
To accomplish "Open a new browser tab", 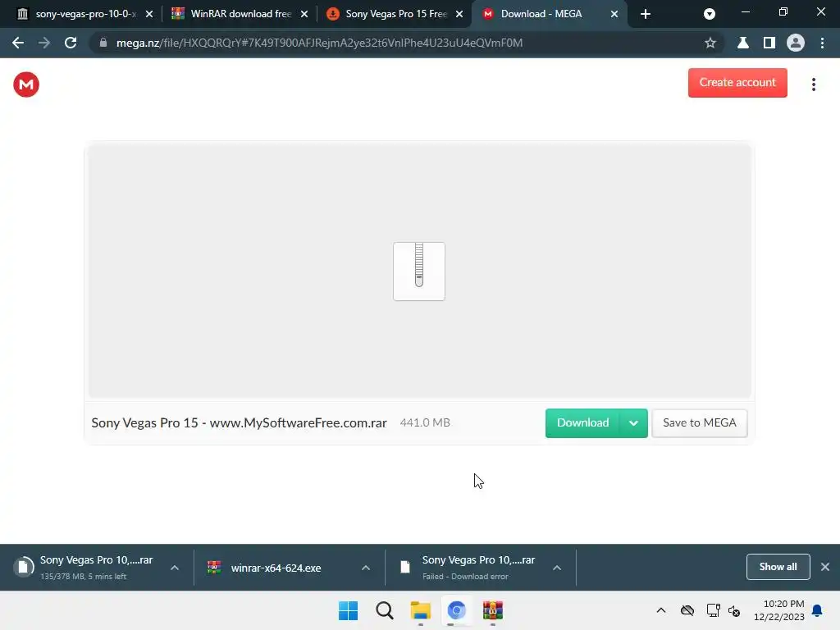I will click(646, 14).
